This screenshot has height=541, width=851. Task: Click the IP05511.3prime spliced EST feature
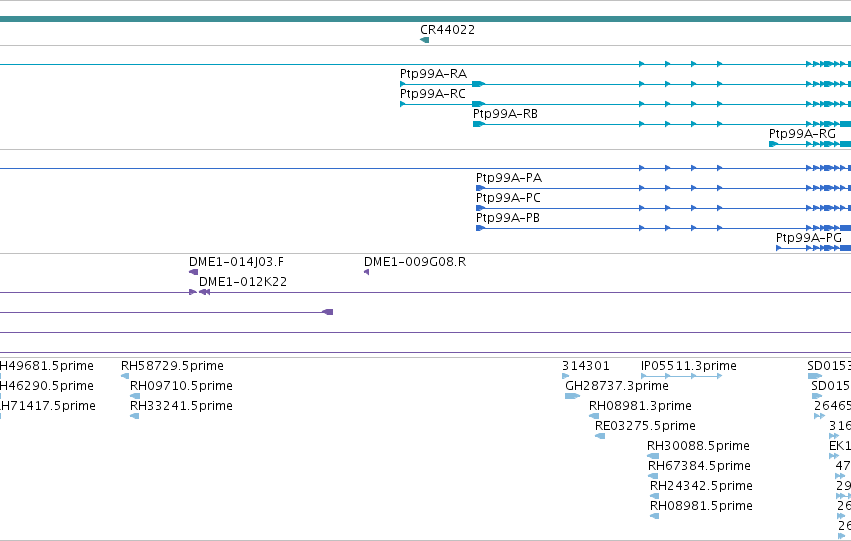click(682, 376)
